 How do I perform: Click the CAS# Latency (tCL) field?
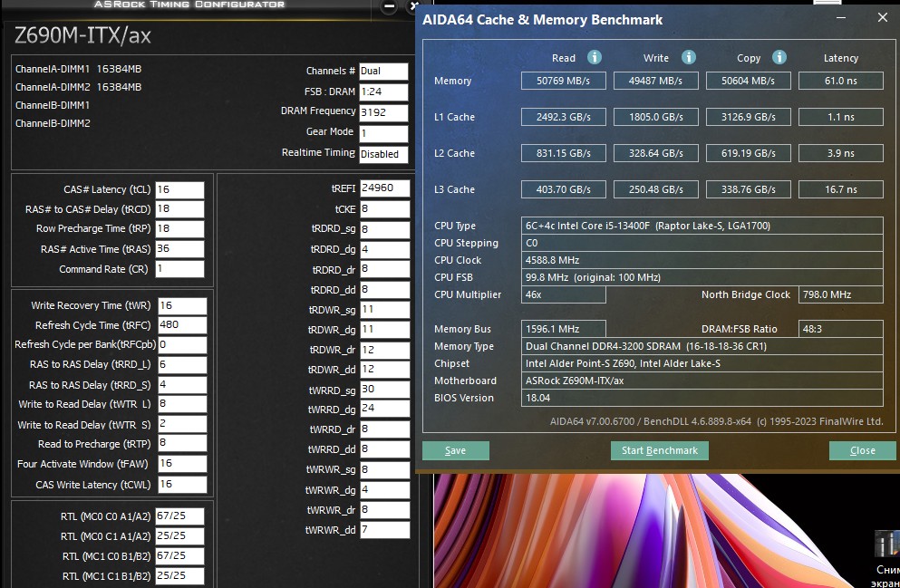click(x=179, y=190)
